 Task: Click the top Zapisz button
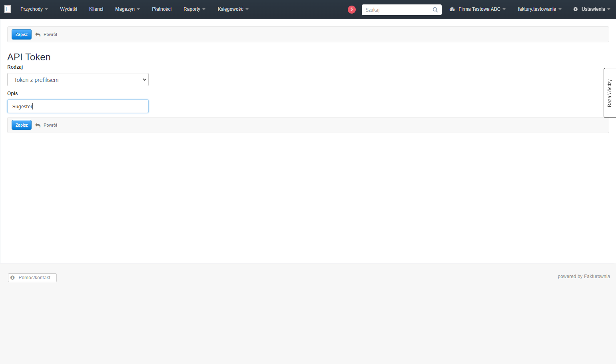22,34
